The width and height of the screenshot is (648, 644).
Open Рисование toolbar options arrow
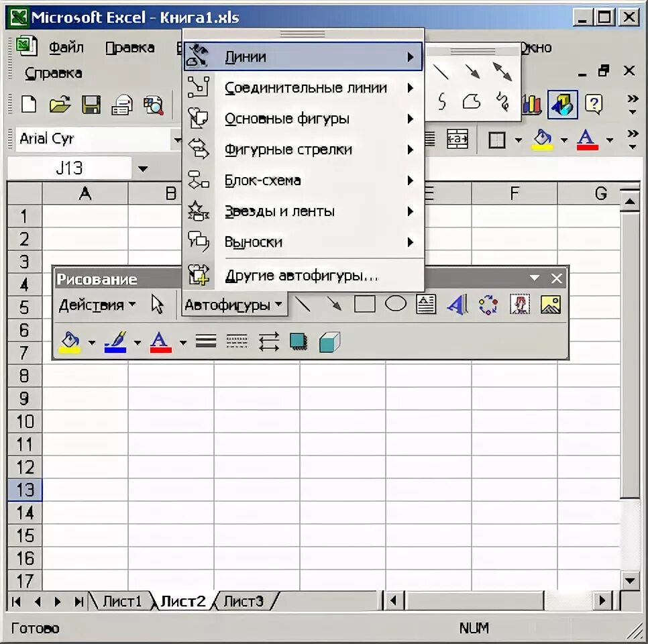pyautogui.click(x=535, y=278)
